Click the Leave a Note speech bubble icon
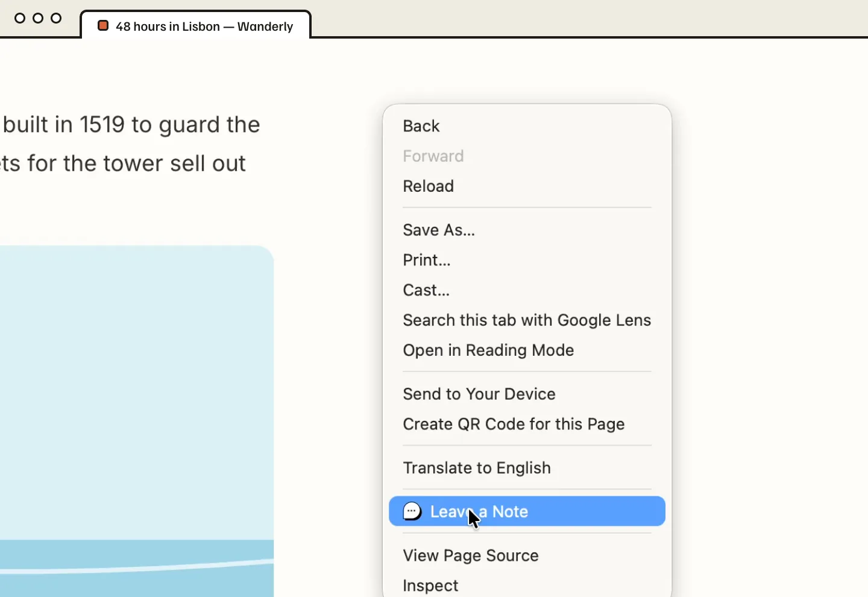 pos(412,511)
